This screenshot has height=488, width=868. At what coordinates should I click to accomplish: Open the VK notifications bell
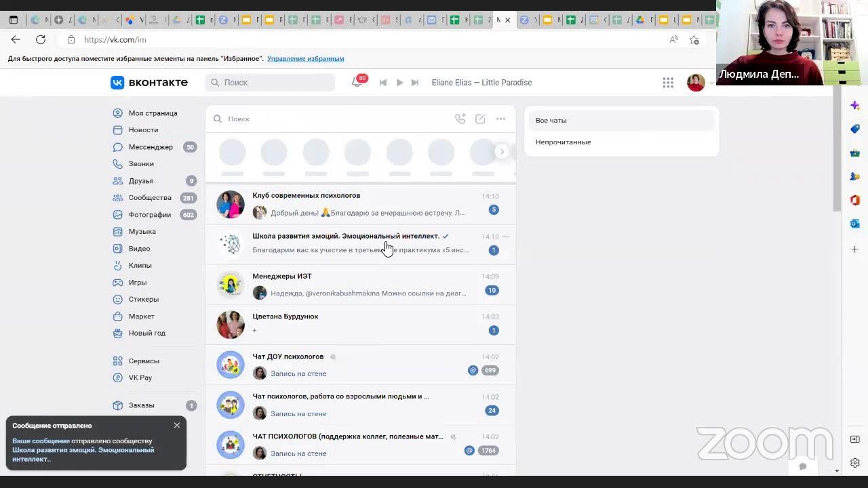click(357, 82)
